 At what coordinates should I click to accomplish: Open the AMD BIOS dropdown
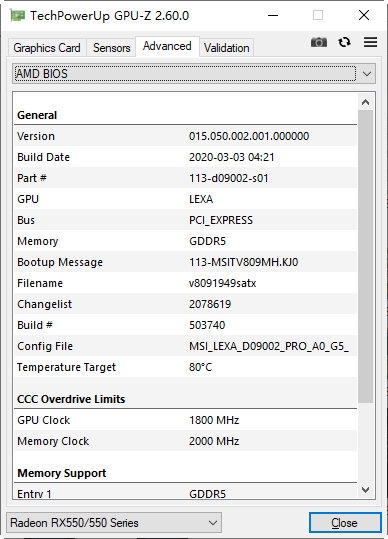[194, 74]
